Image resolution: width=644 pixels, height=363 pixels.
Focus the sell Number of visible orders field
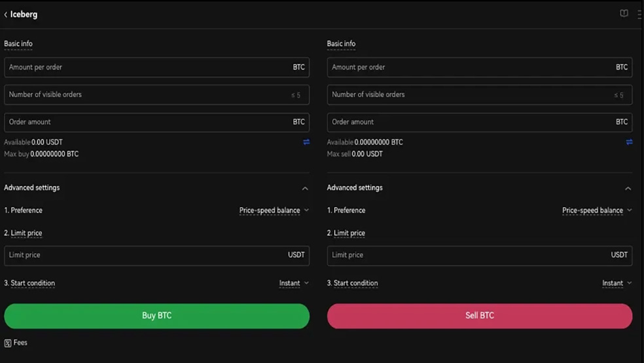pos(480,94)
